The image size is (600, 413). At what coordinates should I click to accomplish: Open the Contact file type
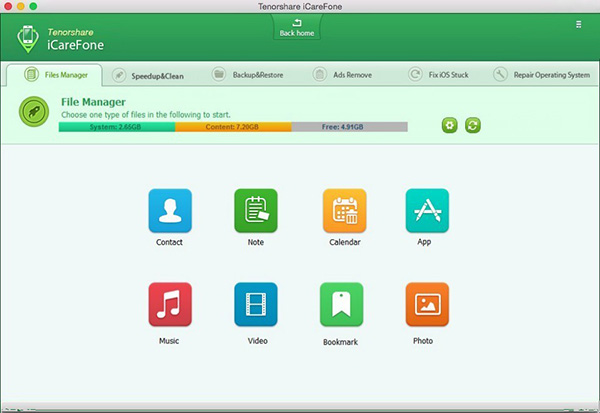(170, 211)
